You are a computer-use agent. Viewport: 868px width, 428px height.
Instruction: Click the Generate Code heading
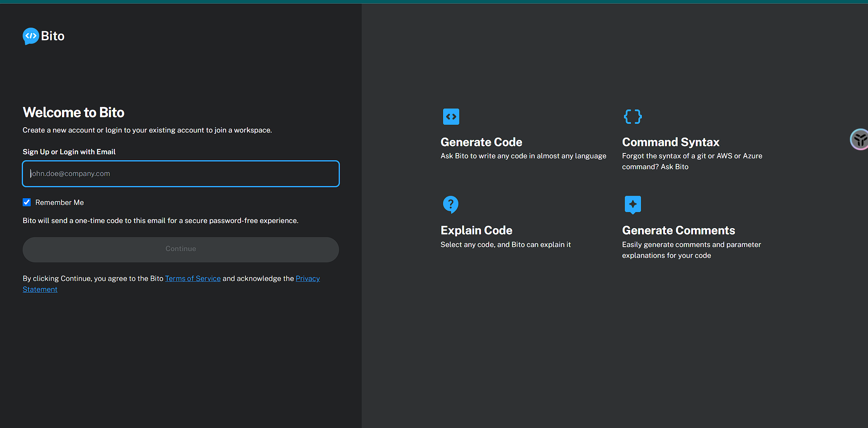pyautogui.click(x=481, y=142)
